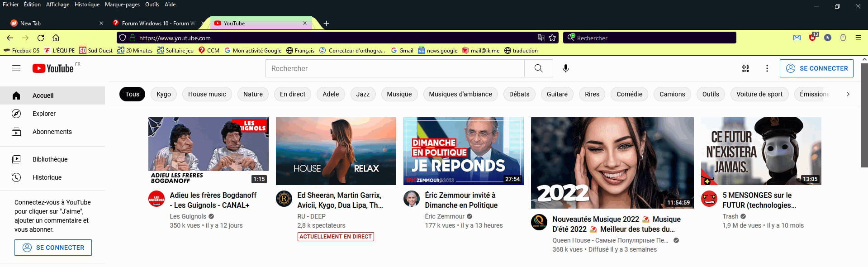Viewport: 868px width, 267px height.
Task: Open the Outils menu
Action: (152, 5)
